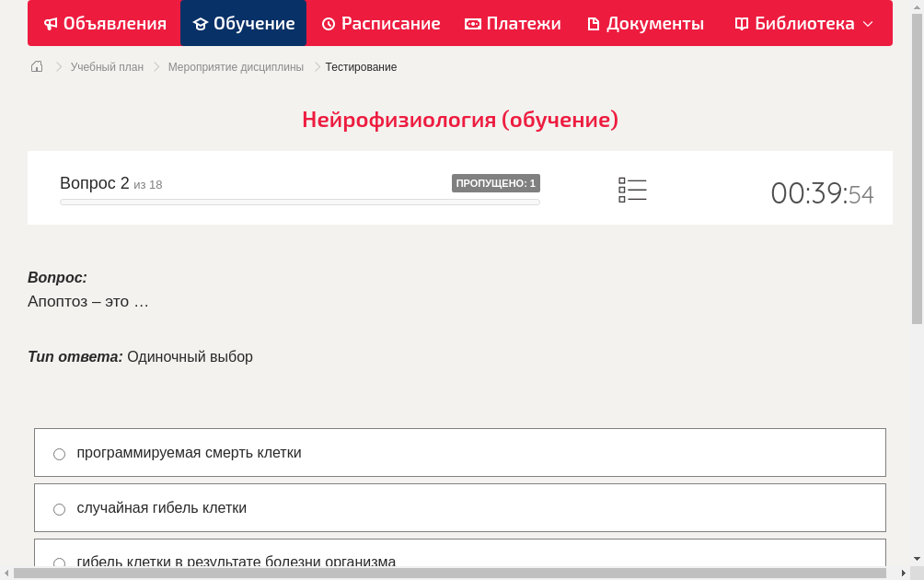Click the home icon in the breadcrumb

[x=37, y=66]
